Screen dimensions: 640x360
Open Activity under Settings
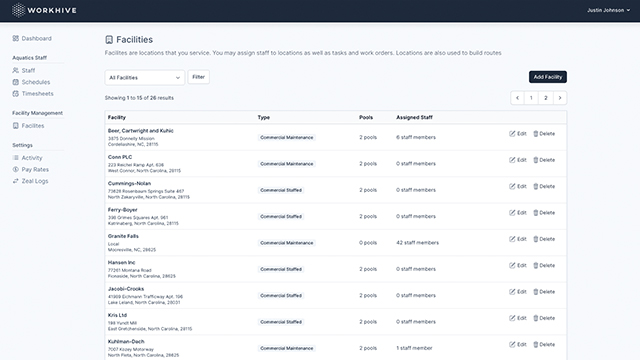27,158
